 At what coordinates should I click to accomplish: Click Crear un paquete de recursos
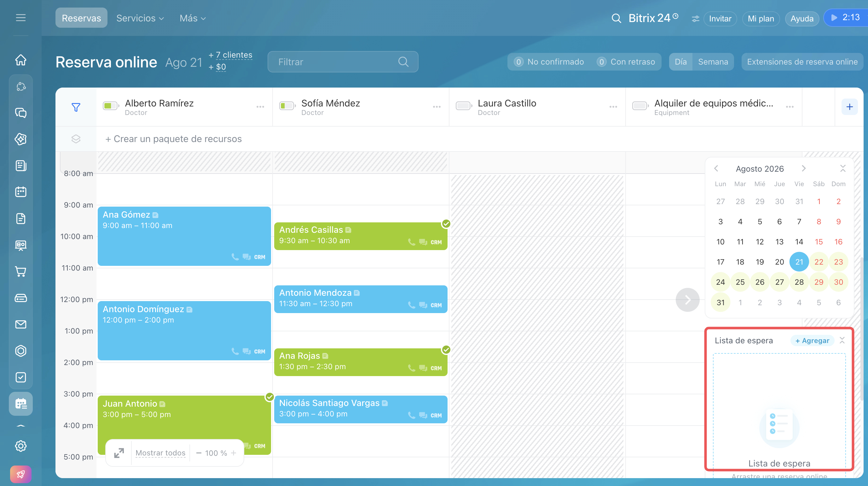coord(174,139)
